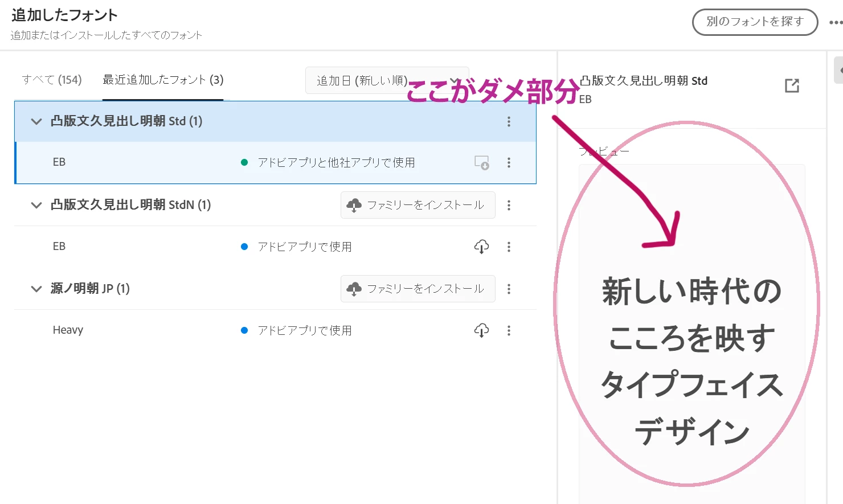Click the installed-on-device icon in the Std EB row
This screenshot has height=504, width=843.
[482, 163]
